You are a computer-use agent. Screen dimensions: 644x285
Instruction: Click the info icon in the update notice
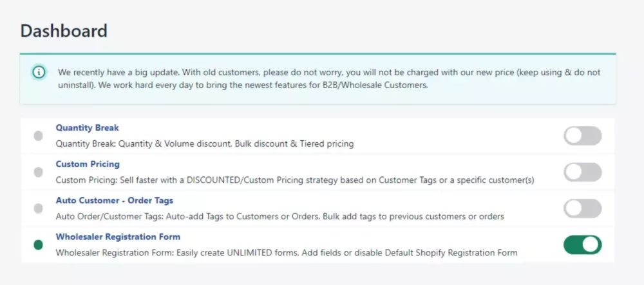pyautogui.click(x=39, y=73)
